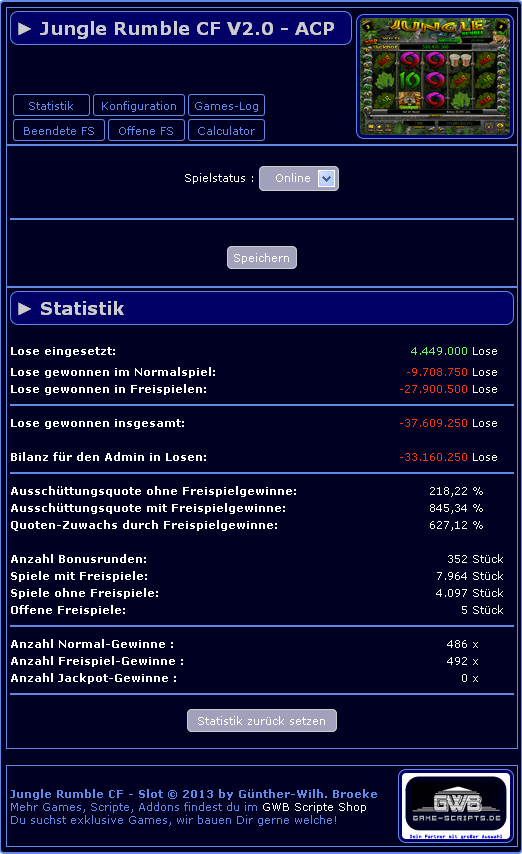Open the Calculator tab

pyautogui.click(x=226, y=130)
